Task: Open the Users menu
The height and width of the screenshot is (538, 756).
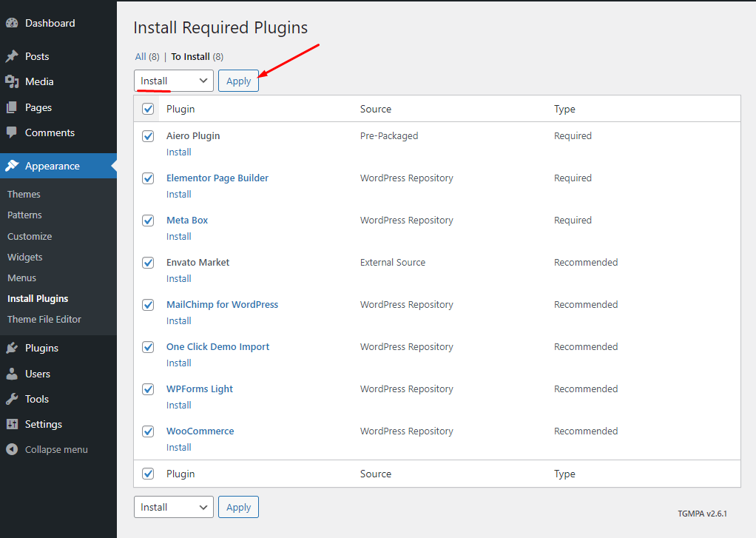Action: click(x=38, y=374)
